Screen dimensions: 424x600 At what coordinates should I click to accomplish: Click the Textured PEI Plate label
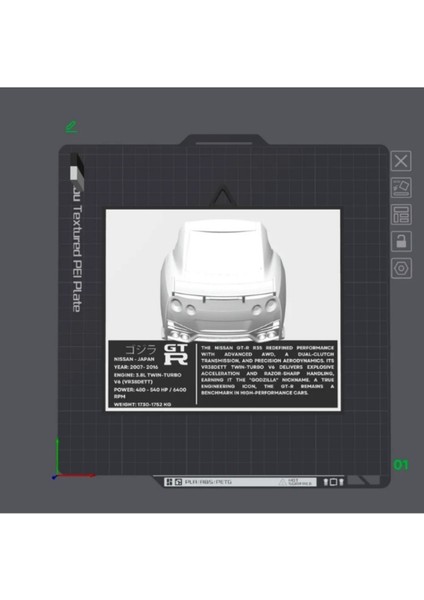point(77,258)
